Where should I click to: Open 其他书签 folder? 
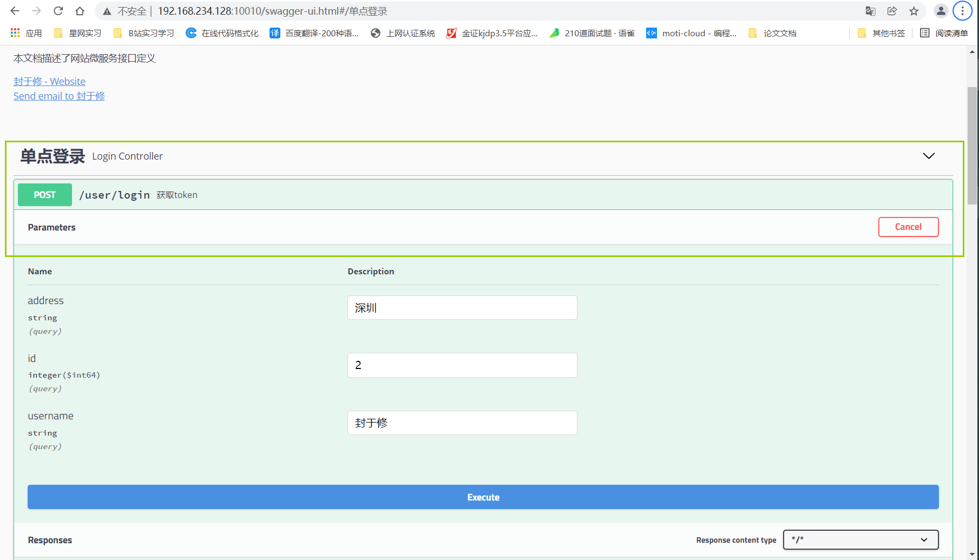881,33
